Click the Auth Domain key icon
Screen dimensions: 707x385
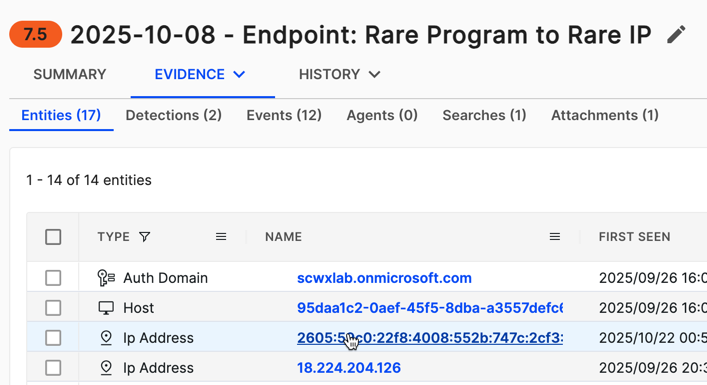[106, 278]
